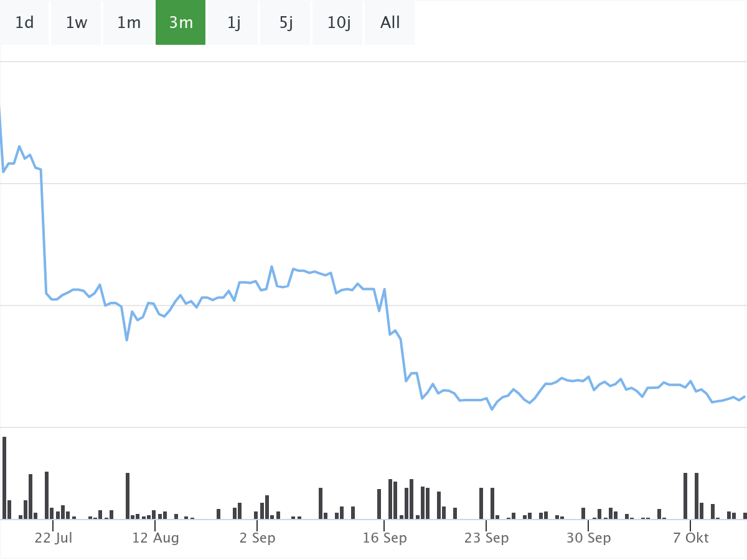Click the 12 Aug date label
The height and width of the screenshot is (560, 747).
[155, 538]
